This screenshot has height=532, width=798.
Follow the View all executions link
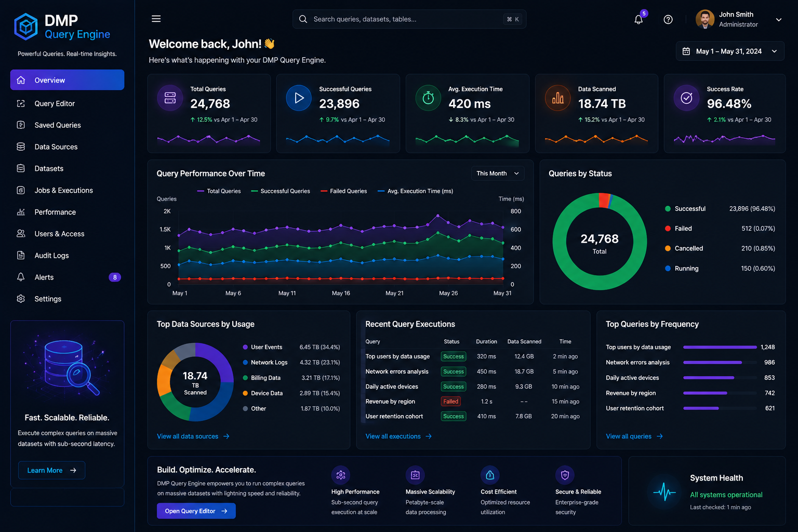(x=399, y=436)
